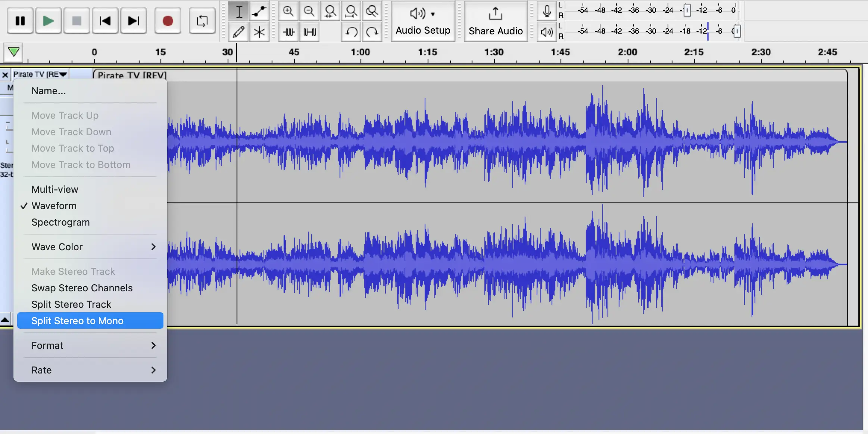Click the Zoom In tool
This screenshot has height=434, width=868.
(x=288, y=10)
